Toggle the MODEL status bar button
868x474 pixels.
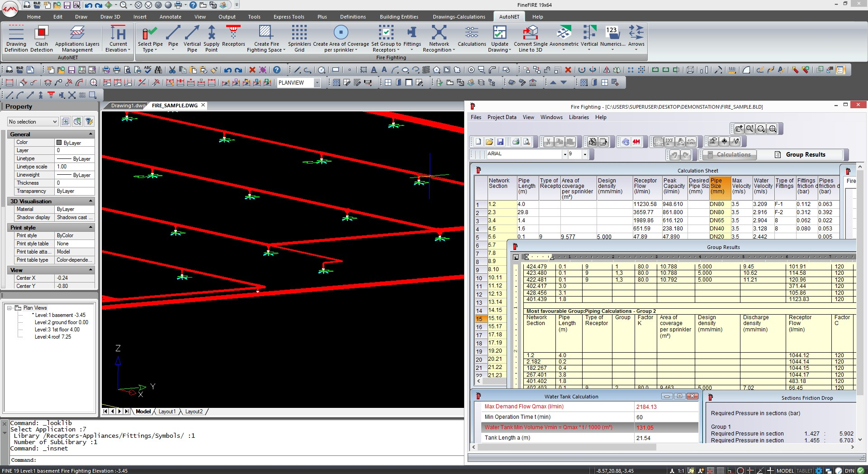point(785,471)
